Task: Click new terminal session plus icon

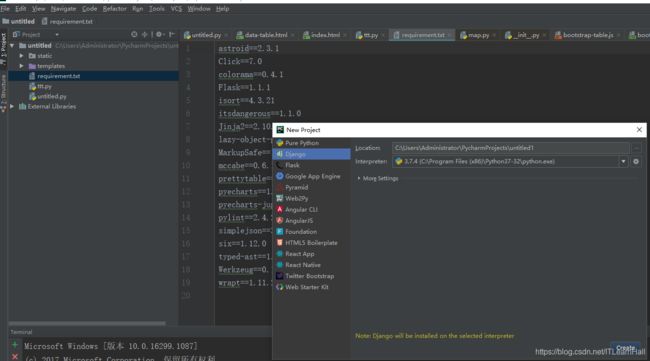Action: [x=15, y=345]
